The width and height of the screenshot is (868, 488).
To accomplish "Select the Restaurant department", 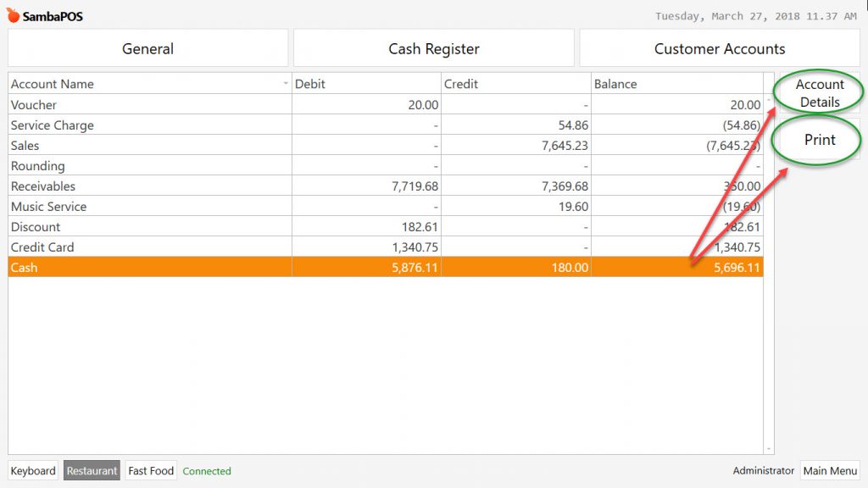I will click(x=92, y=471).
